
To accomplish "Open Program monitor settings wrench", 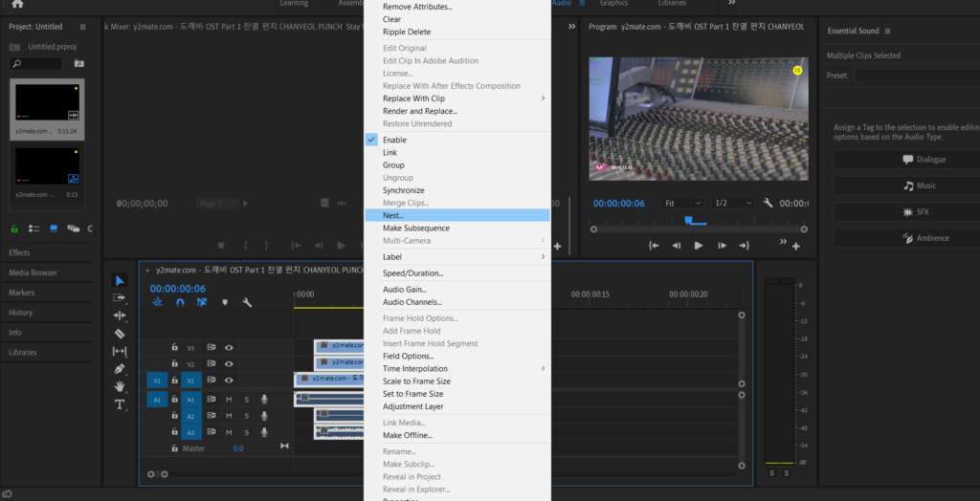I will tap(768, 203).
